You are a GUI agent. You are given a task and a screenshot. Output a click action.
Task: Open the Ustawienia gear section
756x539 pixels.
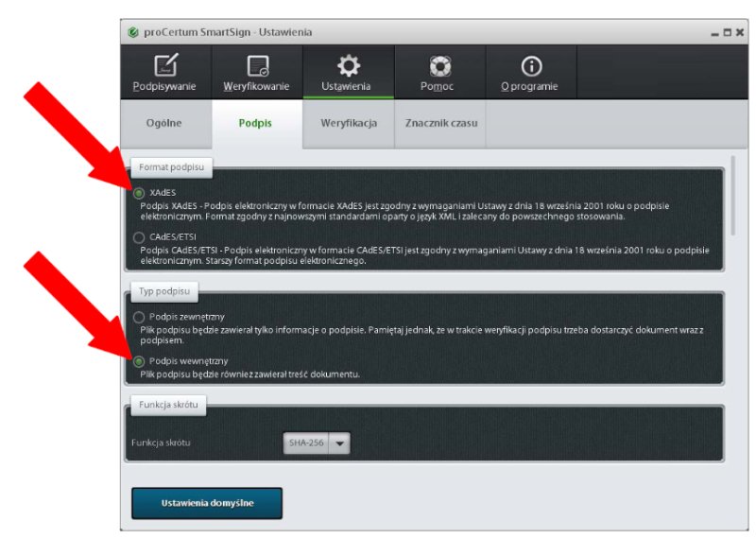(348, 73)
